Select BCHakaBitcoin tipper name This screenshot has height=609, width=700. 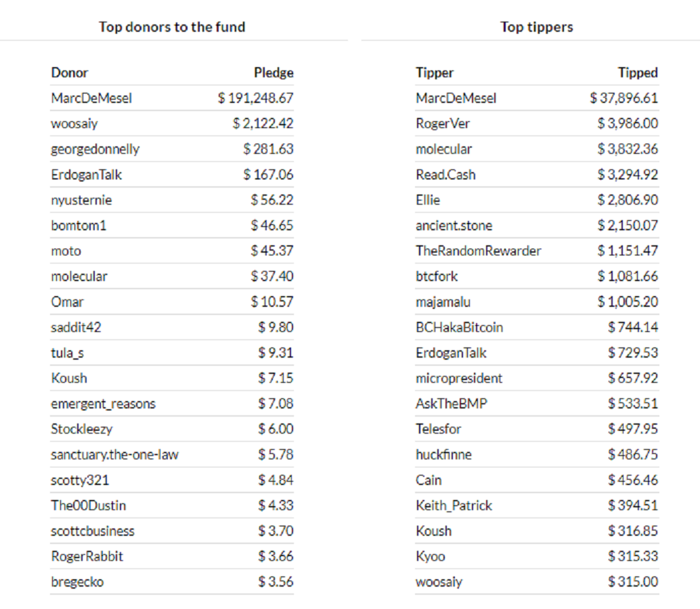pyautogui.click(x=460, y=327)
